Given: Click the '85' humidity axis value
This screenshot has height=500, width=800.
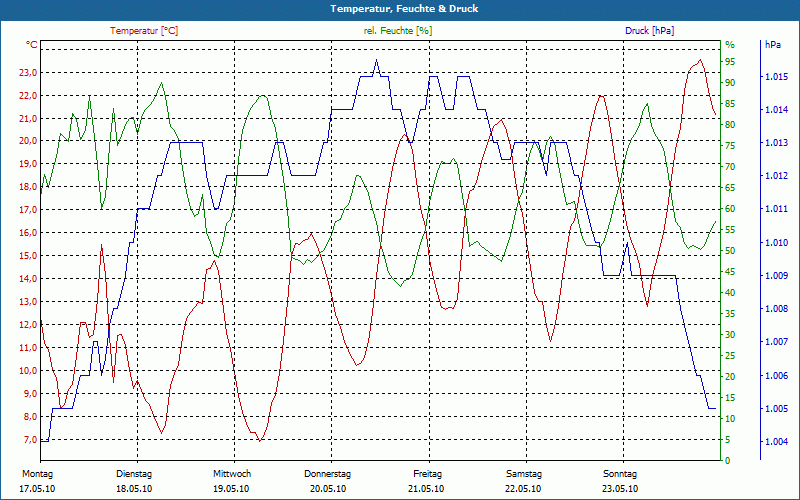Looking at the screenshot, I should [730, 104].
